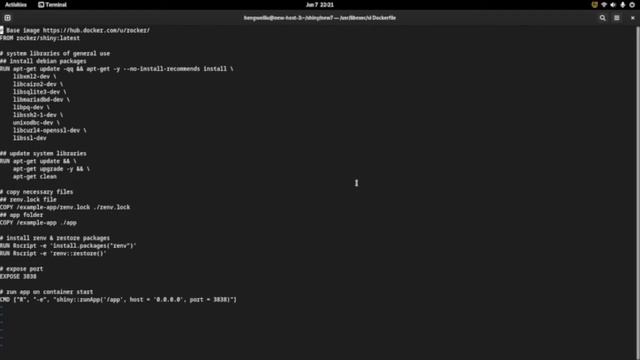The width and height of the screenshot is (640, 360).
Task: Click the 'libssh2-1-dev' line
Action: pos(38,115)
